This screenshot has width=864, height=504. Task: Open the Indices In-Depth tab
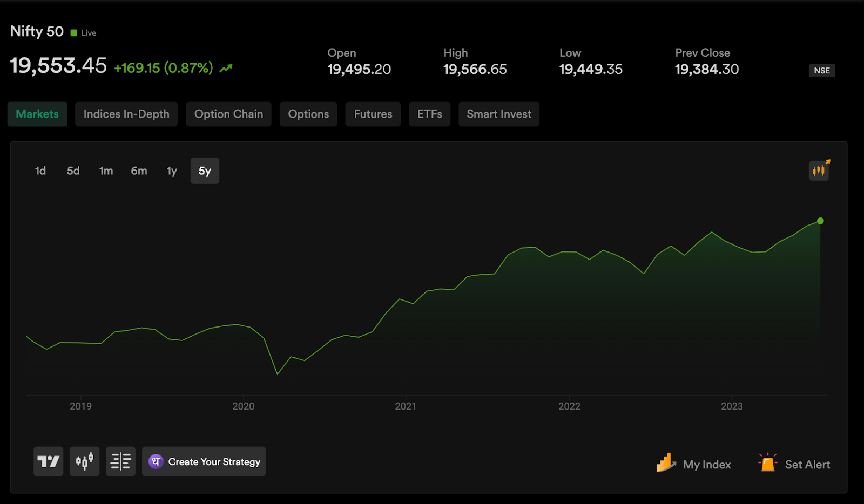point(126,114)
